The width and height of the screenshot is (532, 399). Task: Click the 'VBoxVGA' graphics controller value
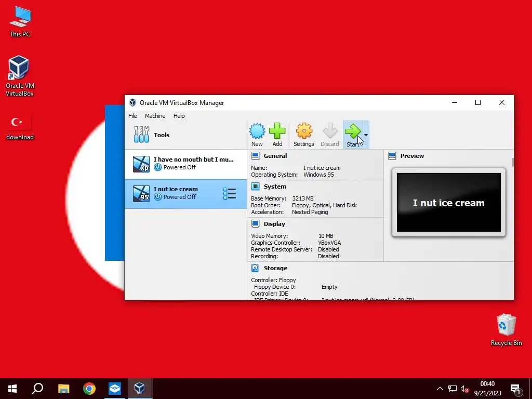coord(329,243)
